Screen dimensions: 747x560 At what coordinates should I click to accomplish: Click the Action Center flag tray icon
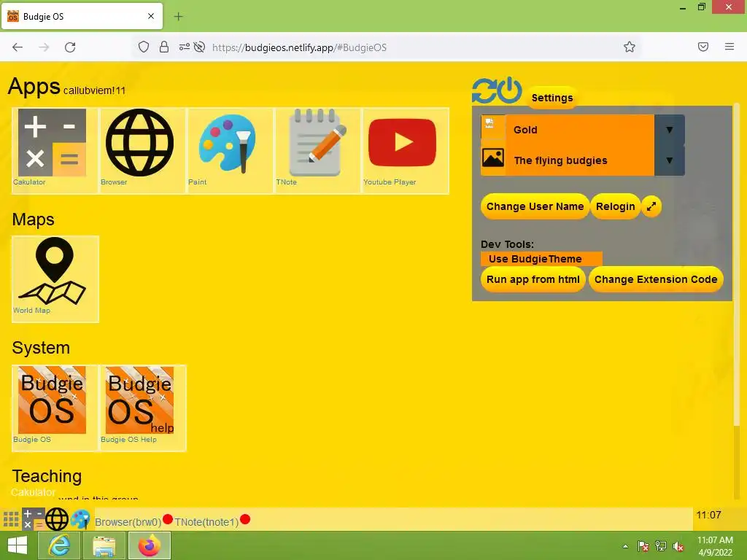(x=643, y=546)
